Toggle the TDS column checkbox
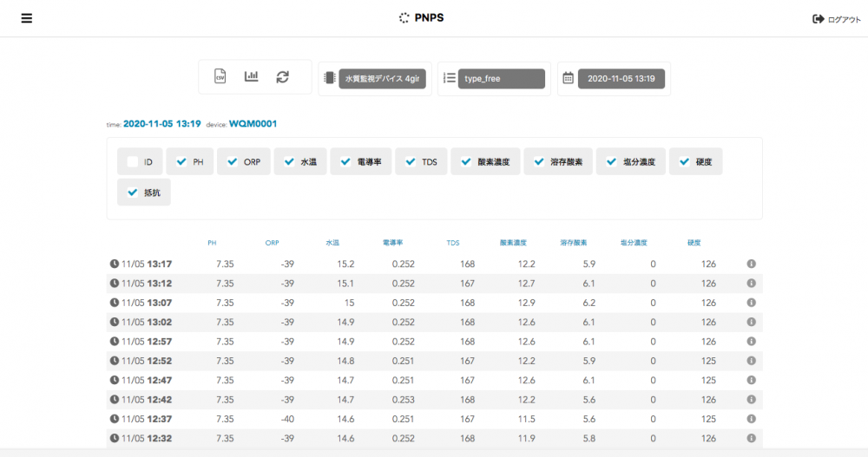The width and height of the screenshot is (868, 457). coord(411,161)
